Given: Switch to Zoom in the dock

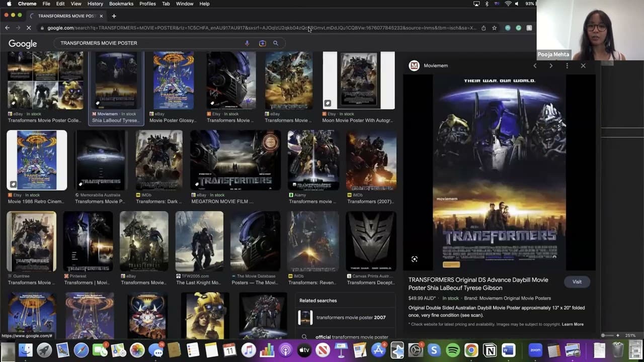Looking at the screenshot, I should tap(535, 350).
